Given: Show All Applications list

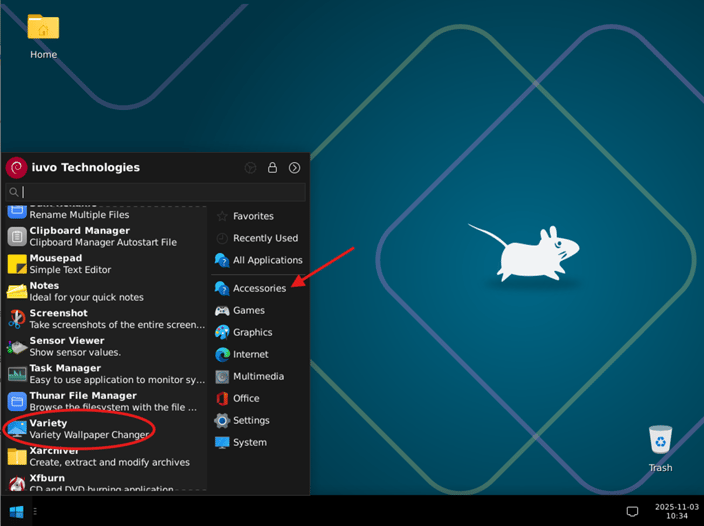Looking at the screenshot, I should (x=266, y=260).
